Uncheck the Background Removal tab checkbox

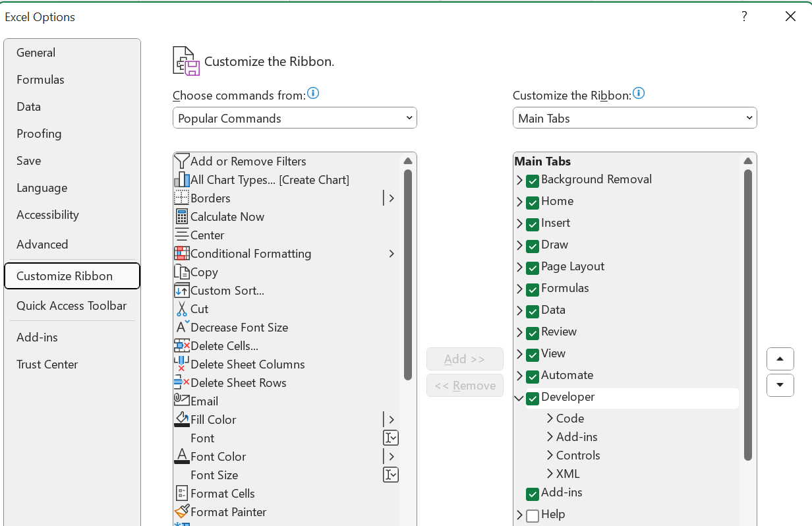tap(533, 181)
